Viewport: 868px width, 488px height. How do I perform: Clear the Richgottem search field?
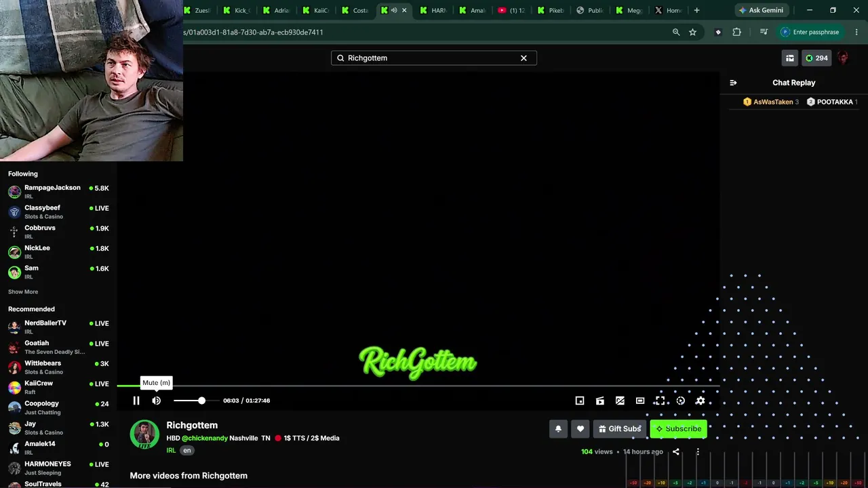pos(524,58)
